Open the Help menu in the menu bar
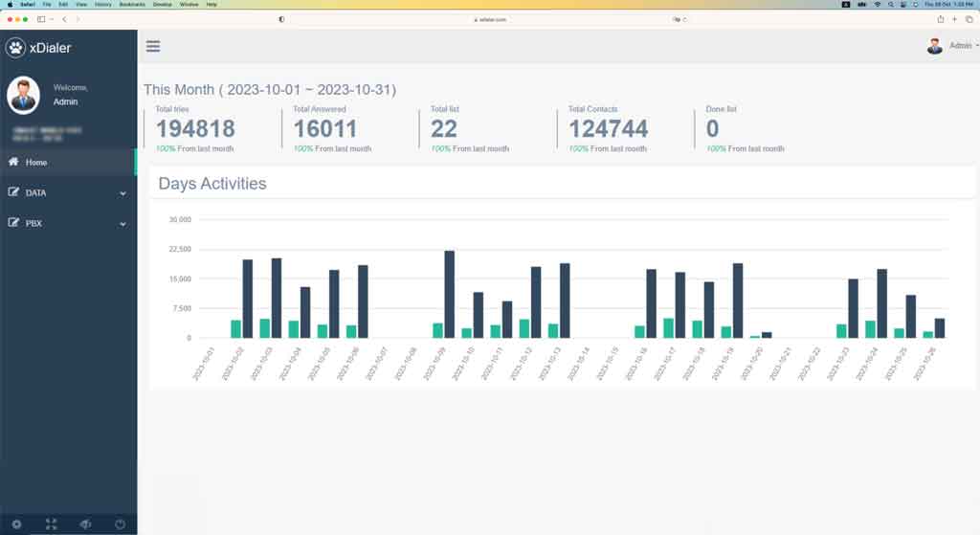This screenshot has width=980, height=535. pyautogui.click(x=212, y=4)
